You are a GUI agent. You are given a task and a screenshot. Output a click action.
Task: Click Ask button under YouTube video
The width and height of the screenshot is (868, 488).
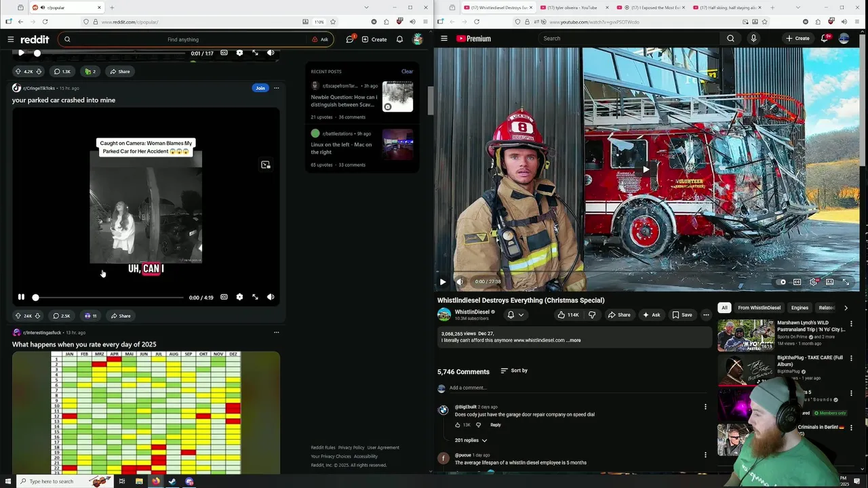(x=651, y=314)
